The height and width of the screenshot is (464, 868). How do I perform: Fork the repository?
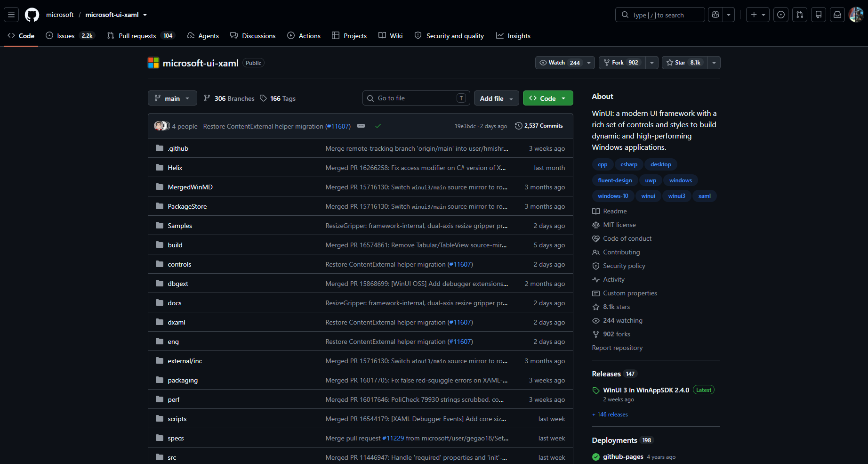click(x=622, y=63)
